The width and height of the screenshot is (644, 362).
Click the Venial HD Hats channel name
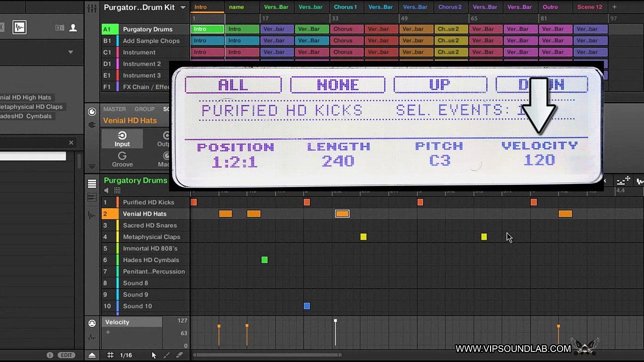[130, 121]
